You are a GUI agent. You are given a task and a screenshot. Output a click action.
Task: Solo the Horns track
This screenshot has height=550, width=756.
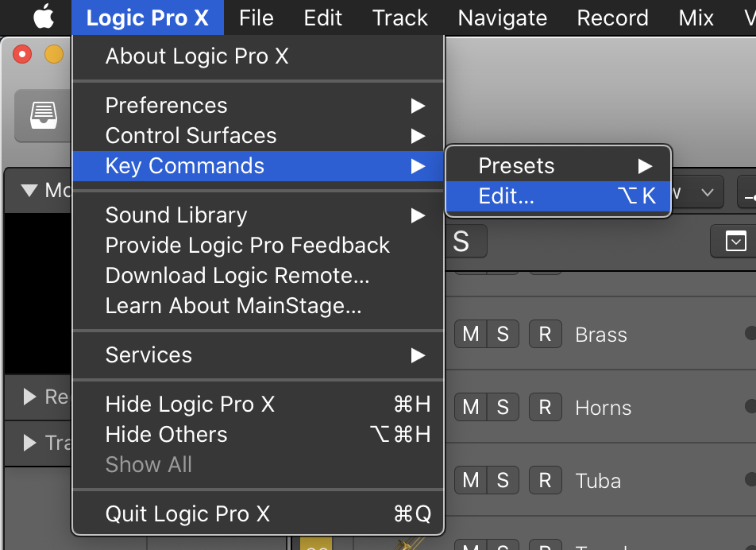click(503, 407)
